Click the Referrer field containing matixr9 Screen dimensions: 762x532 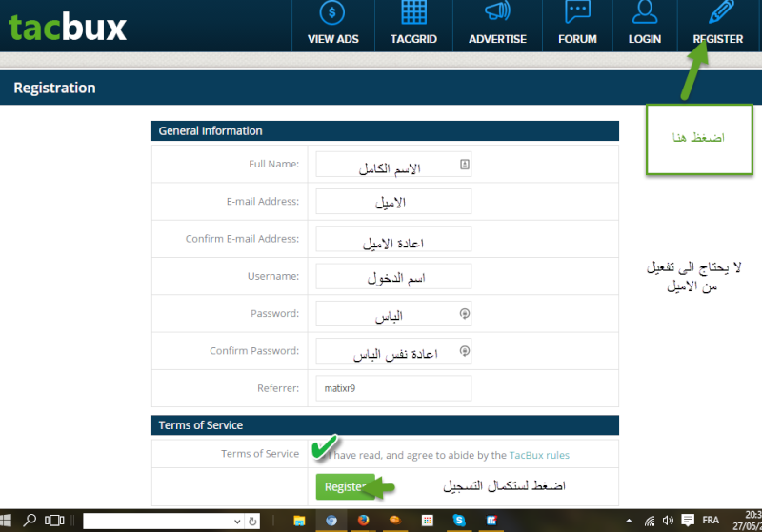[x=393, y=388]
